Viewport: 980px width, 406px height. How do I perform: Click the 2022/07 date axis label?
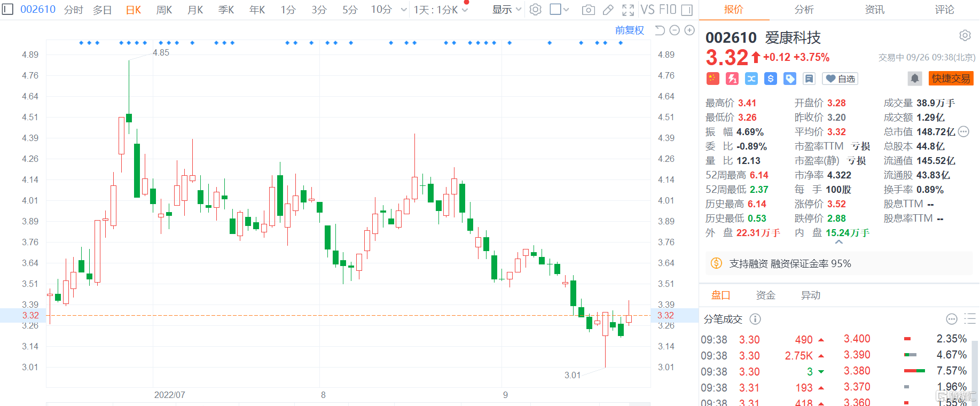[170, 395]
